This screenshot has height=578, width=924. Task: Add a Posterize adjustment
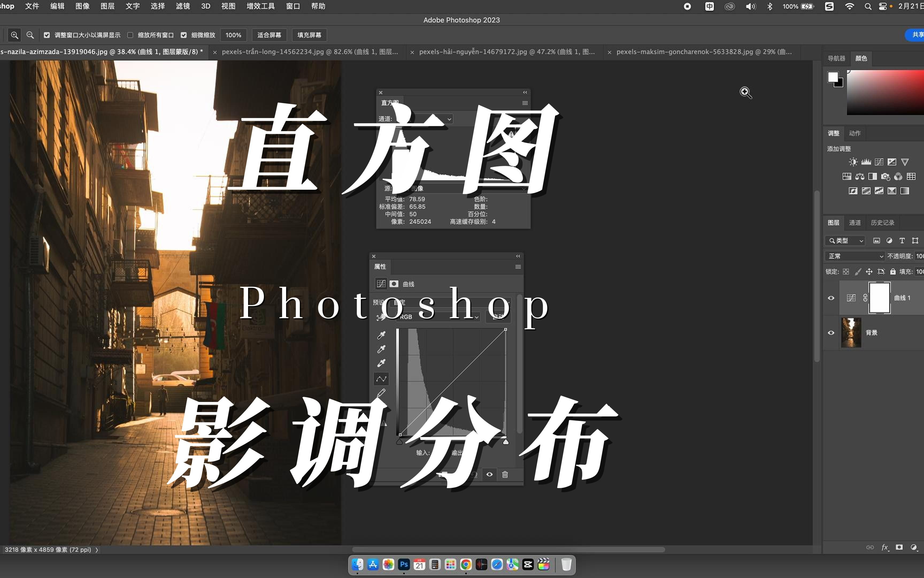(x=866, y=191)
